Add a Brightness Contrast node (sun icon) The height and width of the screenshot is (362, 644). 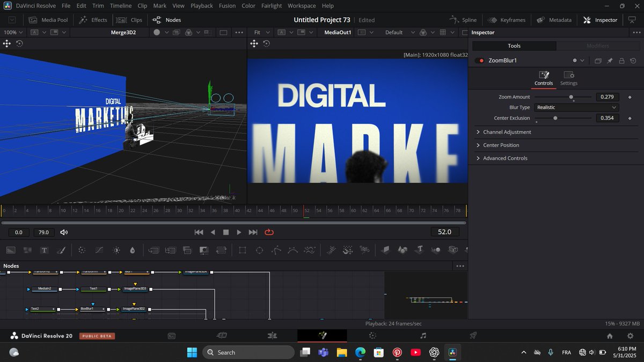(116, 250)
